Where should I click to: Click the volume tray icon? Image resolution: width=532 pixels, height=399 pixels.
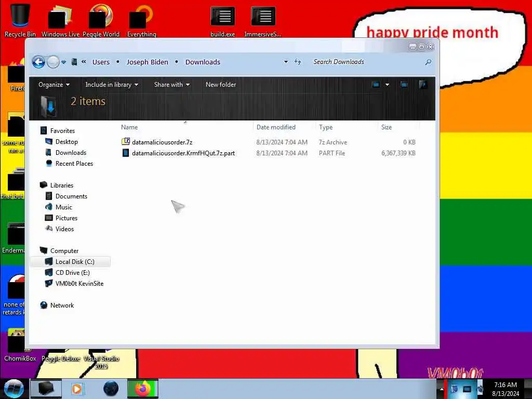[x=480, y=389]
